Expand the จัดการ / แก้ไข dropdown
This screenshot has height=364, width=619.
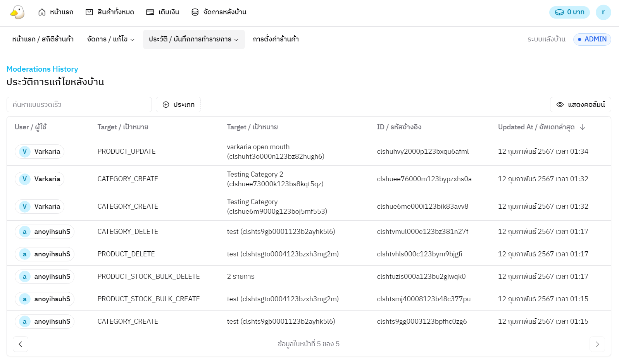(x=111, y=39)
